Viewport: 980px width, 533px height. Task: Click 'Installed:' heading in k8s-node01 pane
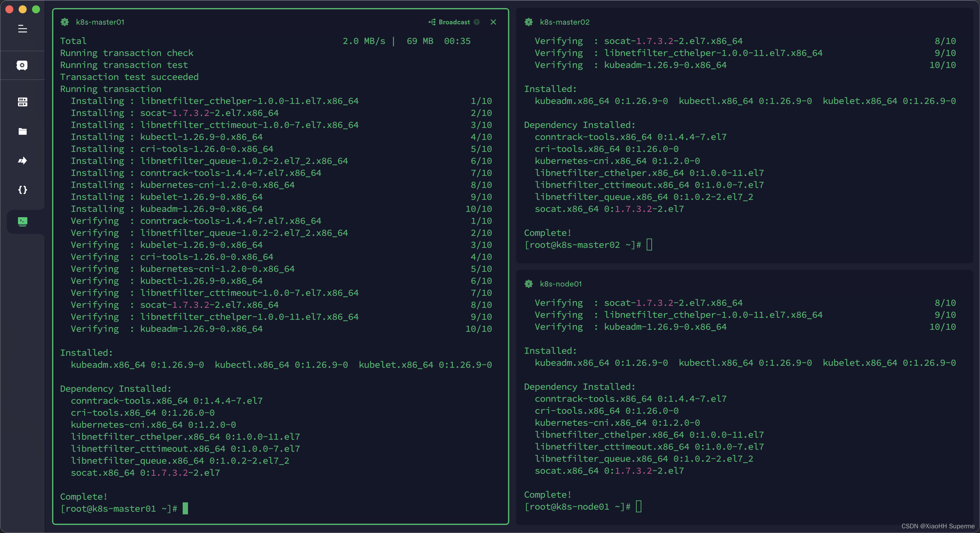pos(550,350)
